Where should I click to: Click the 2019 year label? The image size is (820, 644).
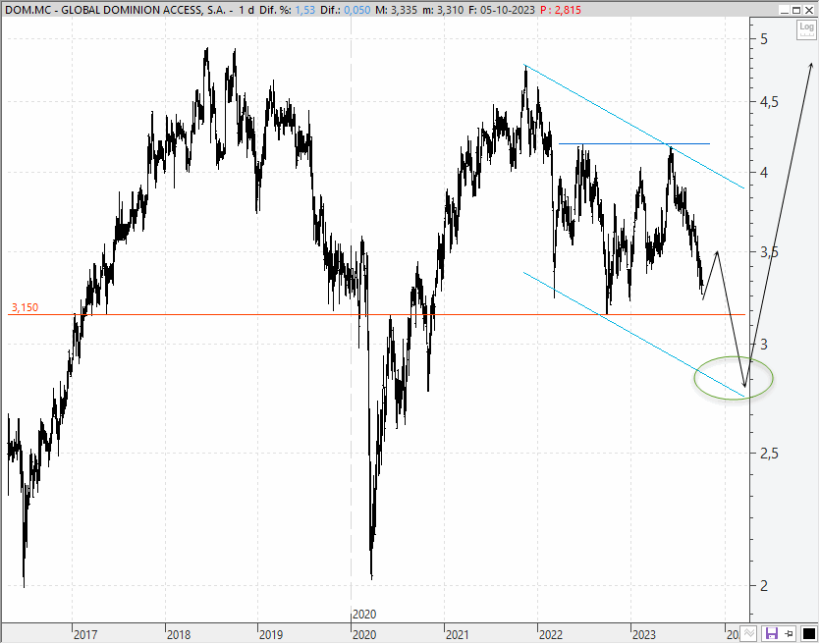tap(271, 634)
